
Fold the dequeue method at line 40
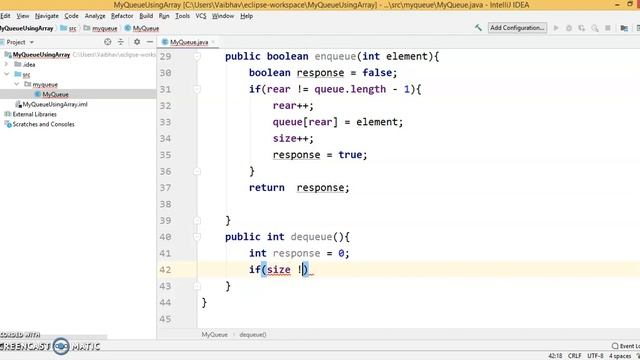pos(197,237)
